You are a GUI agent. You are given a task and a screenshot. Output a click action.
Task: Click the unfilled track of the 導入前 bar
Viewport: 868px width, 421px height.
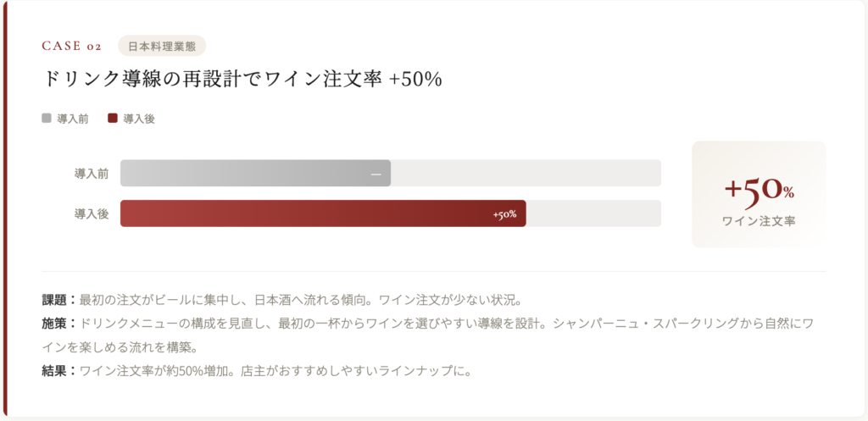[x=526, y=173]
